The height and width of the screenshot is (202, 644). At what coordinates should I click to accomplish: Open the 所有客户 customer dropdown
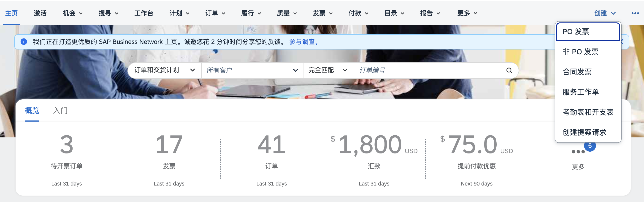coord(252,70)
